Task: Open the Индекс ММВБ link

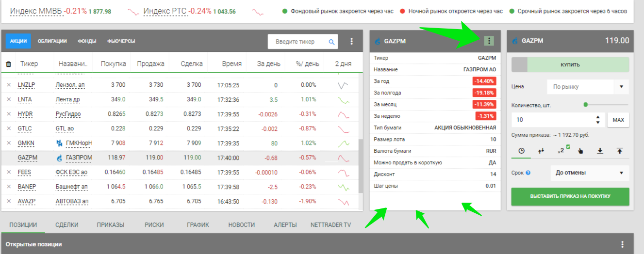Action: (36, 11)
